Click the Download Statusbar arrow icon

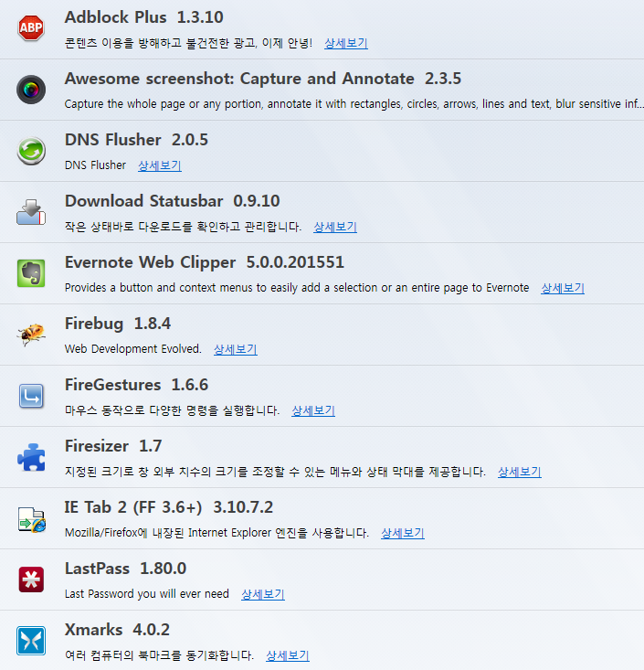[31, 212]
